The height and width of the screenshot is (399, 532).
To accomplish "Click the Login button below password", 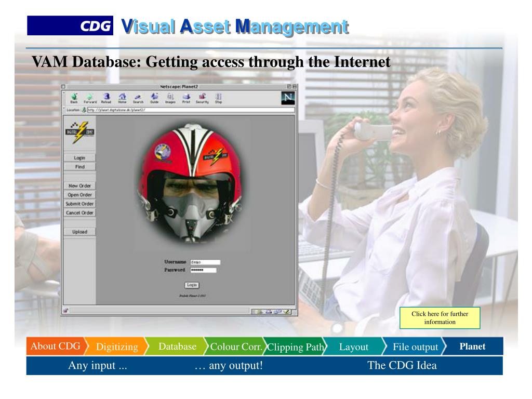I will coord(192,285).
